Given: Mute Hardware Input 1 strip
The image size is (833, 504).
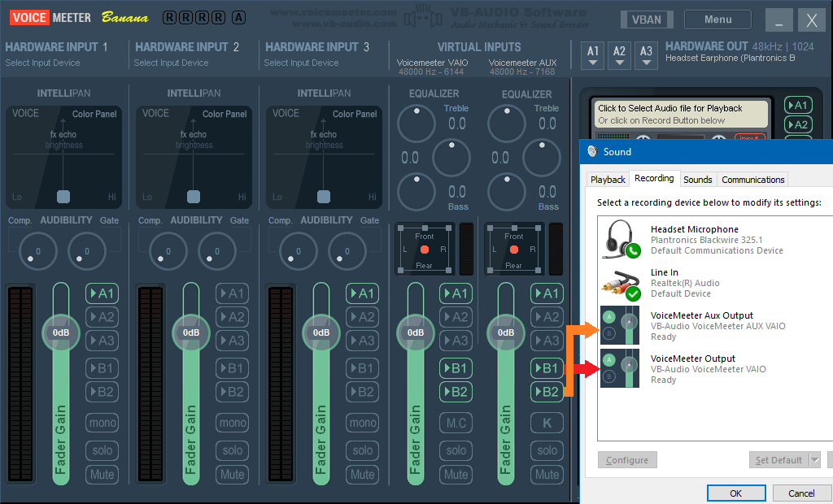Looking at the screenshot, I should 102,474.
